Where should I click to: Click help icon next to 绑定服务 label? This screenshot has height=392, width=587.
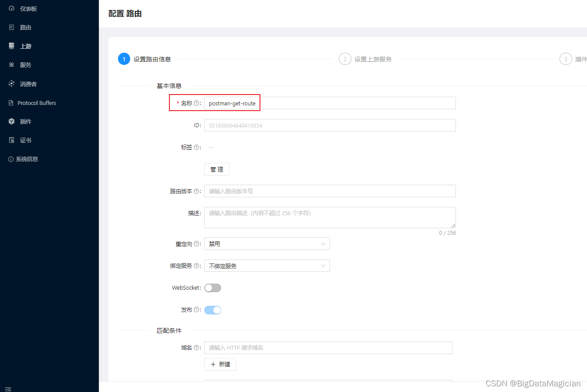(196, 266)
